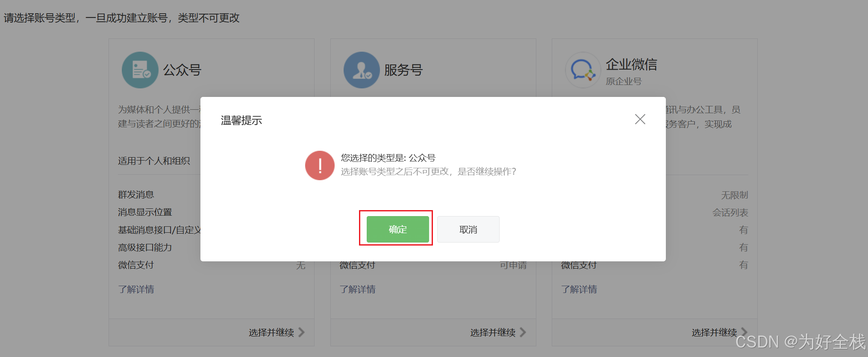
Task: Click the 公众号 account type icon
Action: 140,70
